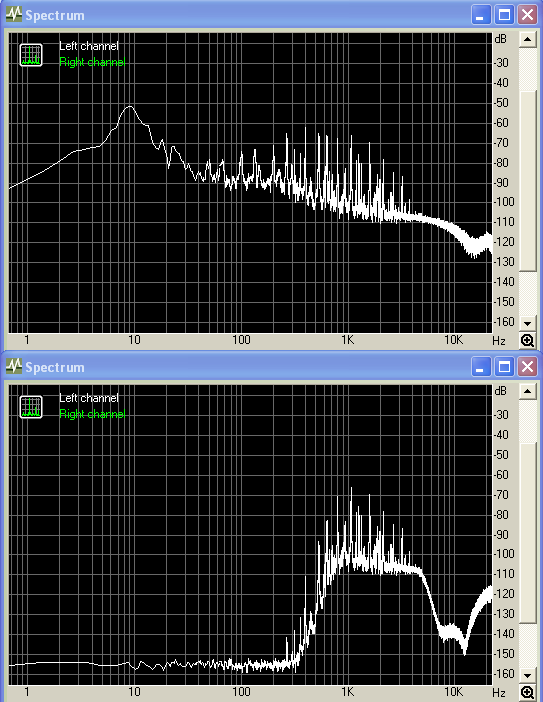The image size is (543, 702).
Task: Click the Hz unit label in top window
Action: pyautogui.click(x=499, y=341)
